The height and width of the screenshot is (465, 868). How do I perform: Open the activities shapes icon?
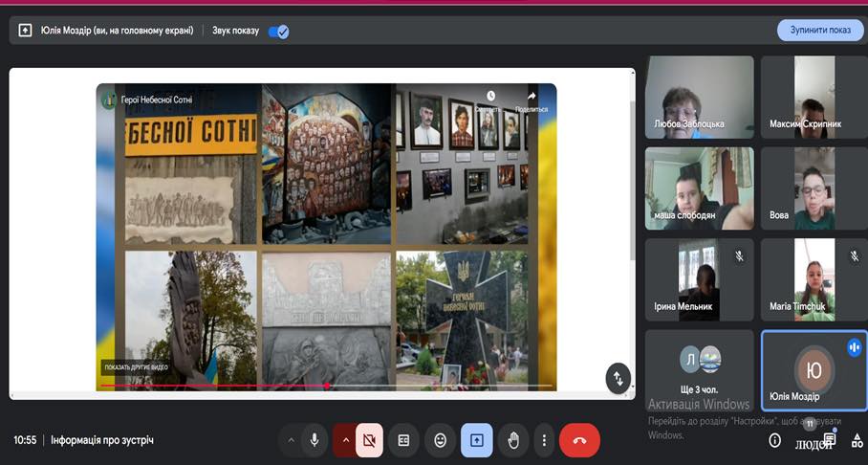856,440
